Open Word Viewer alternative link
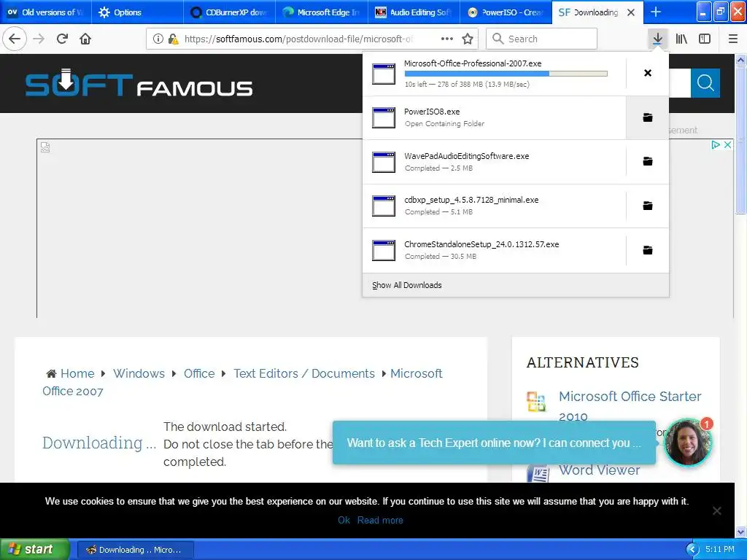 (x=599, y=470)
